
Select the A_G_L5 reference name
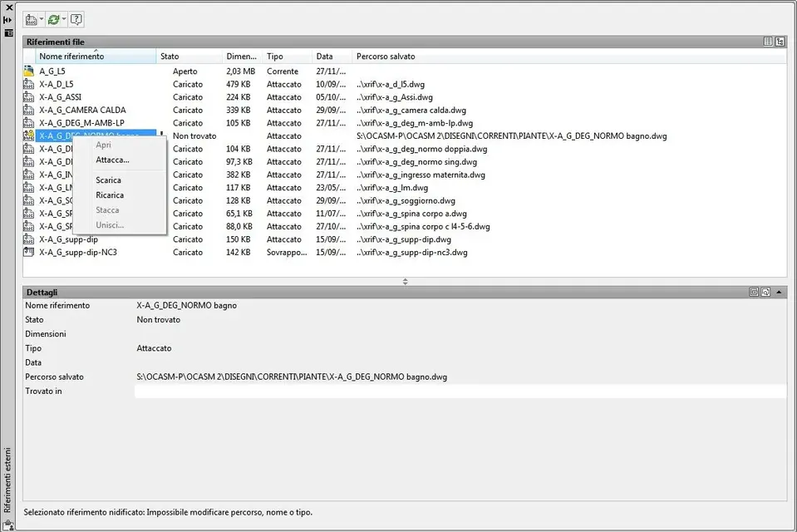pyautogui.click(x=52, y=71)
